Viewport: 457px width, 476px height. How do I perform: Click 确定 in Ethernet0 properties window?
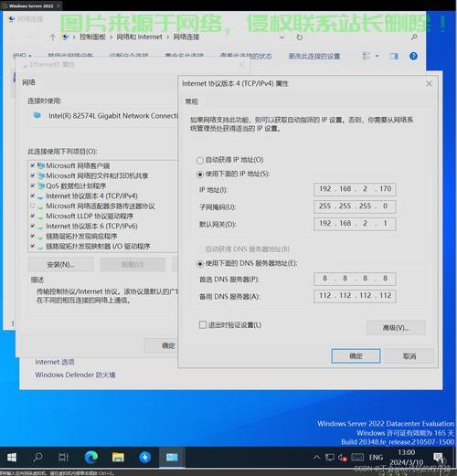pos(161,345)
